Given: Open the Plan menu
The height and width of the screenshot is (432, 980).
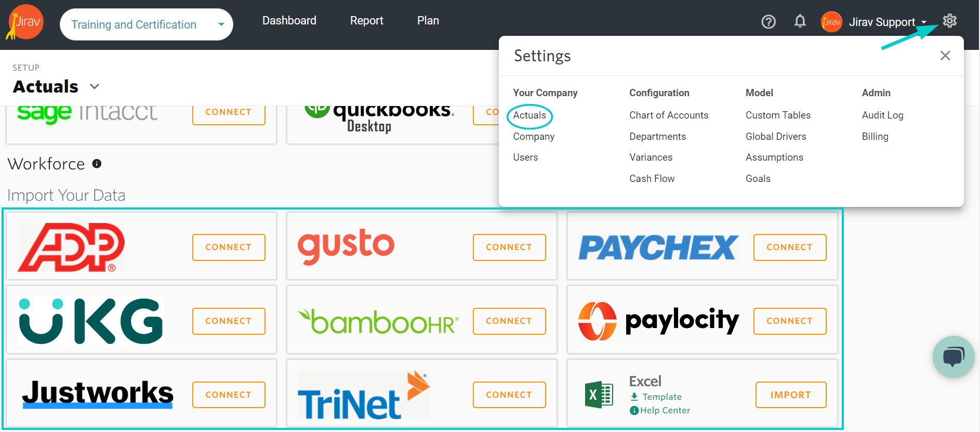Looking at the screenshot, I should coord(428,20).
